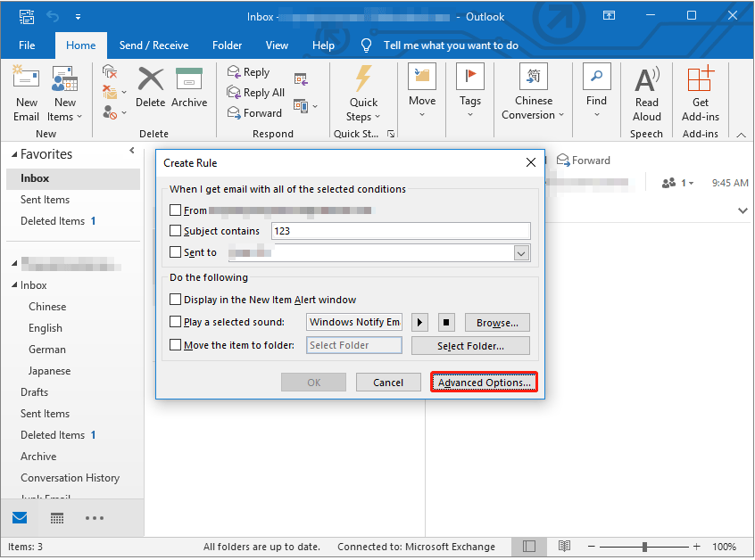
Task: Open the View tab
Action: (x=277, y=45)
